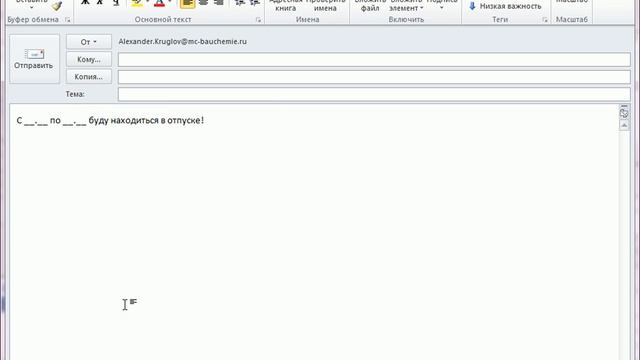Toggle underline (Ч) formatting

pos(116,3)
